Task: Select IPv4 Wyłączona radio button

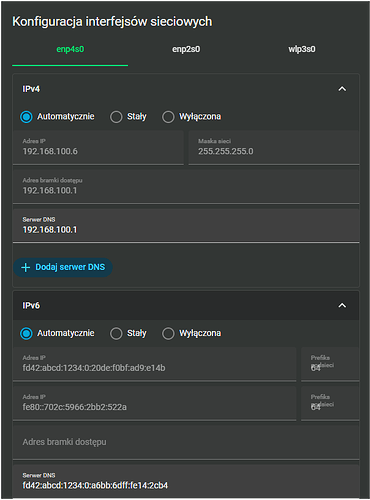Action: 168,117
